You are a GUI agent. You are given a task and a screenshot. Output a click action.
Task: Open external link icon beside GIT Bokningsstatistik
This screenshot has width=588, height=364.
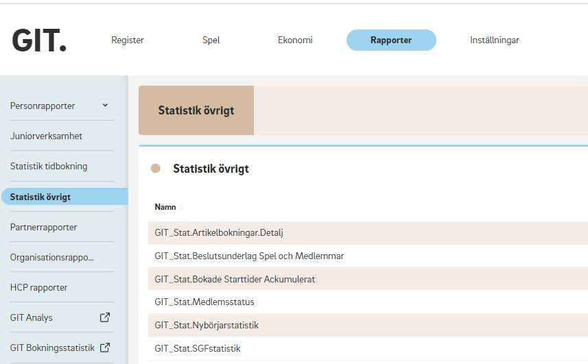pyautogui.click(x=105, y=348)
